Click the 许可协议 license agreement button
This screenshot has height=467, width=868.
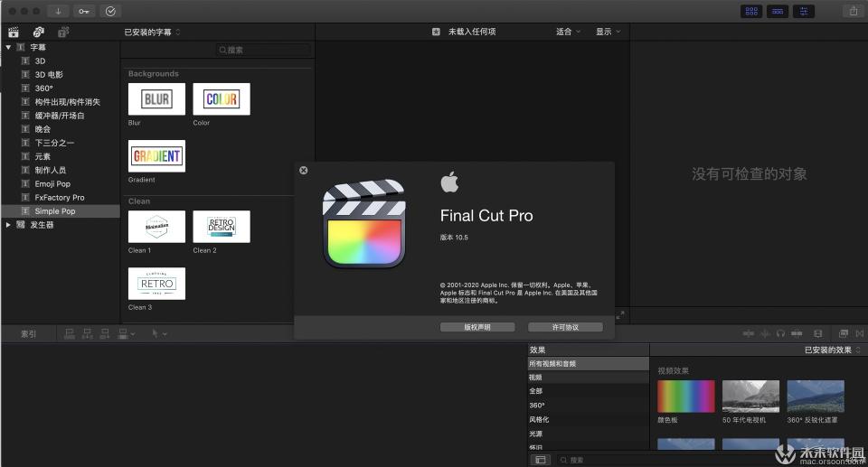click(x=565, y=328)
